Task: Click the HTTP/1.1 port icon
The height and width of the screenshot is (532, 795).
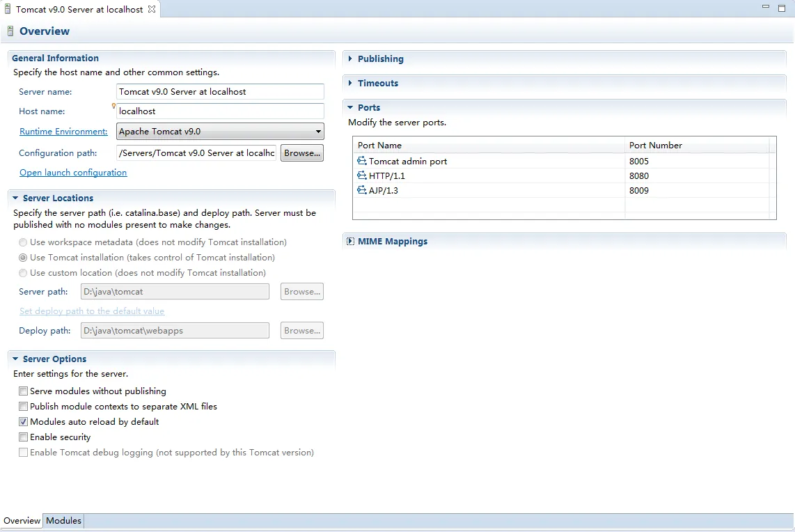Action: [361, 175]
